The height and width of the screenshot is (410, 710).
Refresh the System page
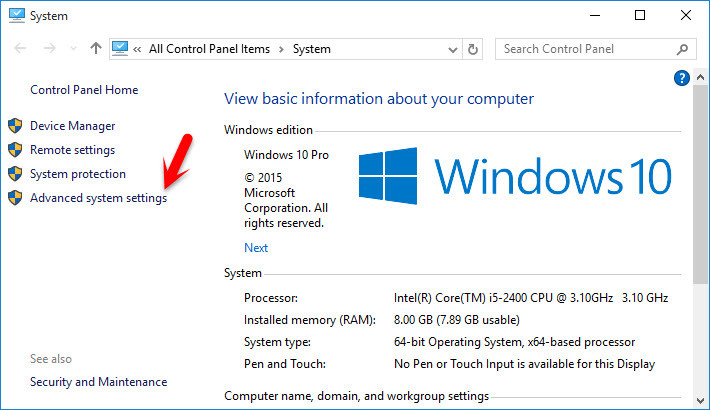(x=473, y=49)
